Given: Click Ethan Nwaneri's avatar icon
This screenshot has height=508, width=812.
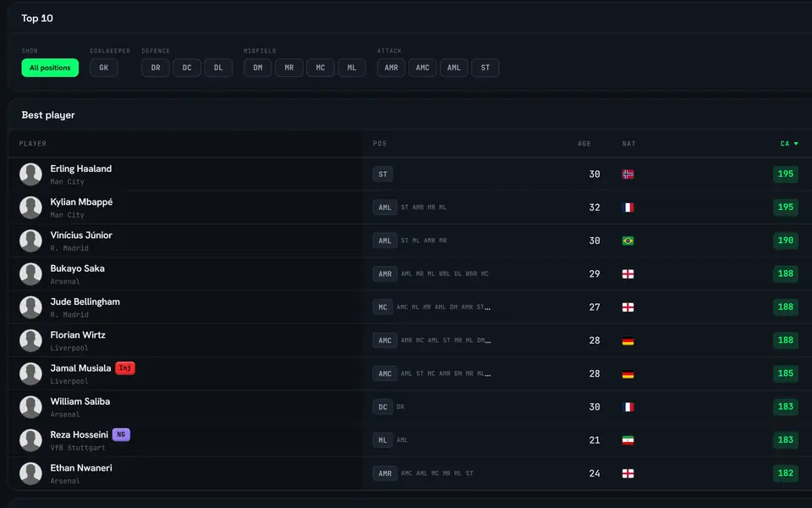Looking at the screenshot, I should point(30,473).
